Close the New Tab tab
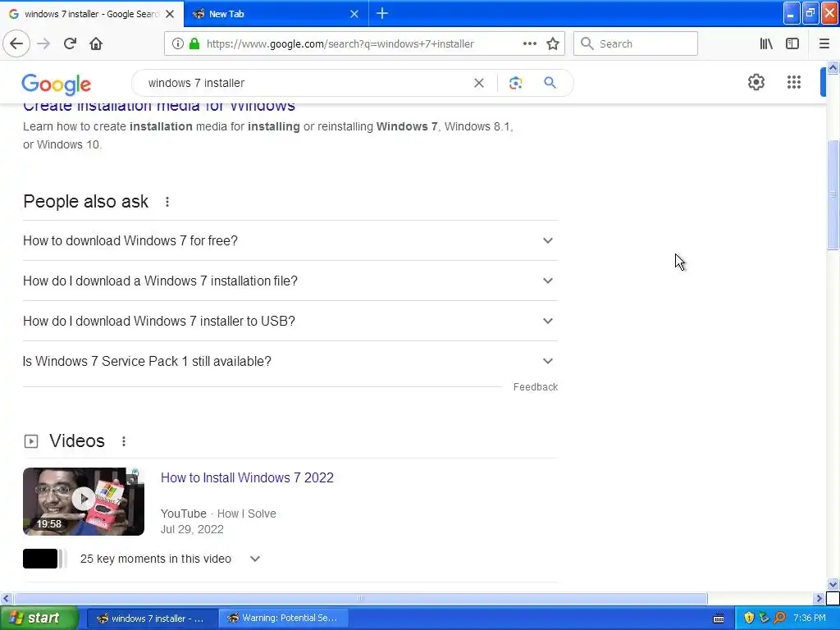Screen dimensions: 840x630 (x=354, y=14)
